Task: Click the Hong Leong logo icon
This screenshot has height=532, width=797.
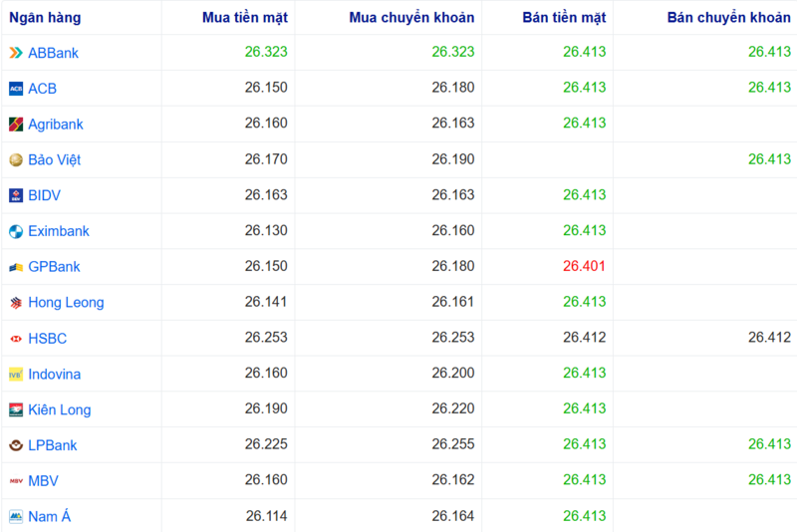Action: click(16, 303)
